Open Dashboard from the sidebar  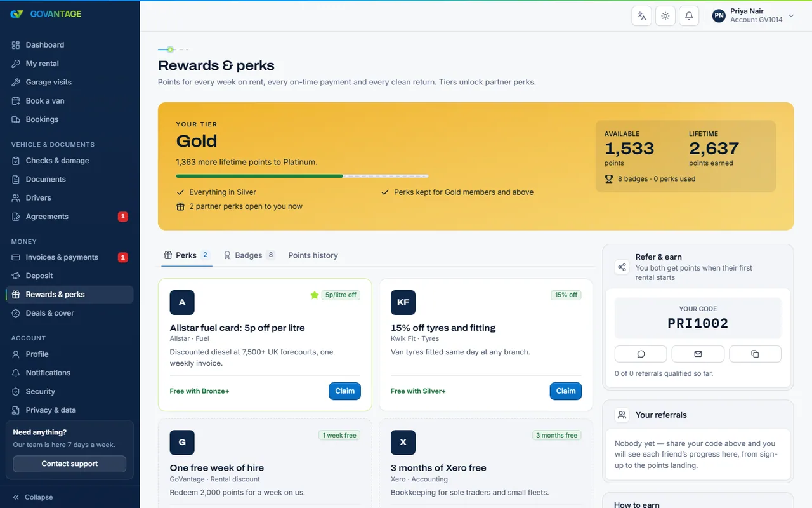click(x=70, y=45)
